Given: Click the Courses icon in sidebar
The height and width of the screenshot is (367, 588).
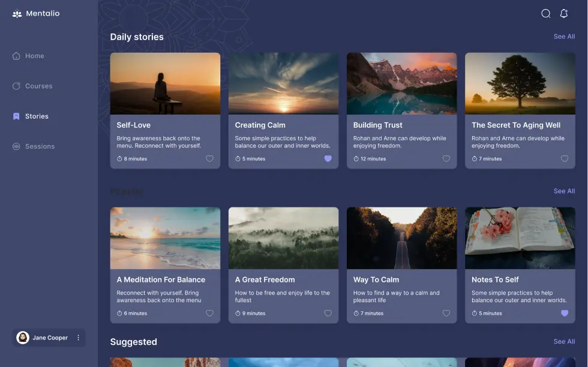Looking at the screenshot, I should click(16, 86).
